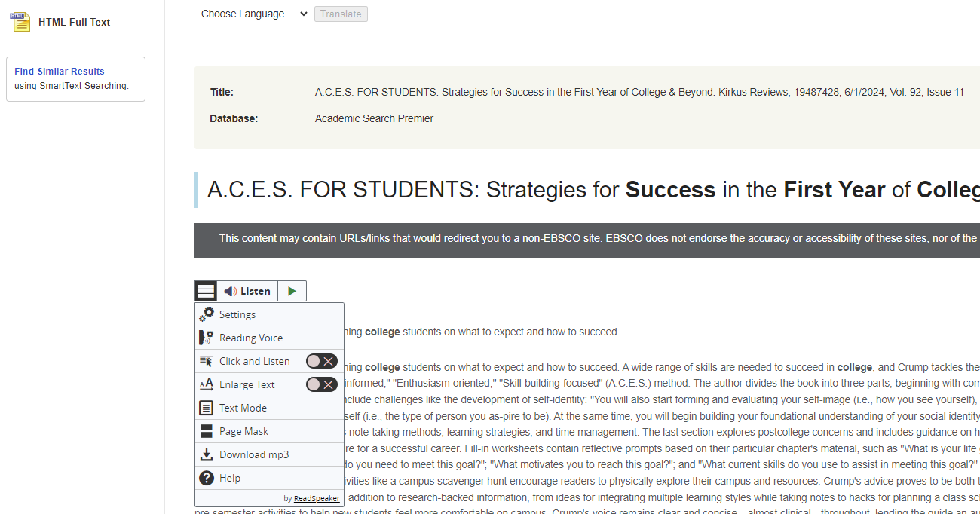Click the Settings gear icon
Image resolution: width=980 pixels, height=514 pixels.
pyautogui.click(x=207, y=314)
